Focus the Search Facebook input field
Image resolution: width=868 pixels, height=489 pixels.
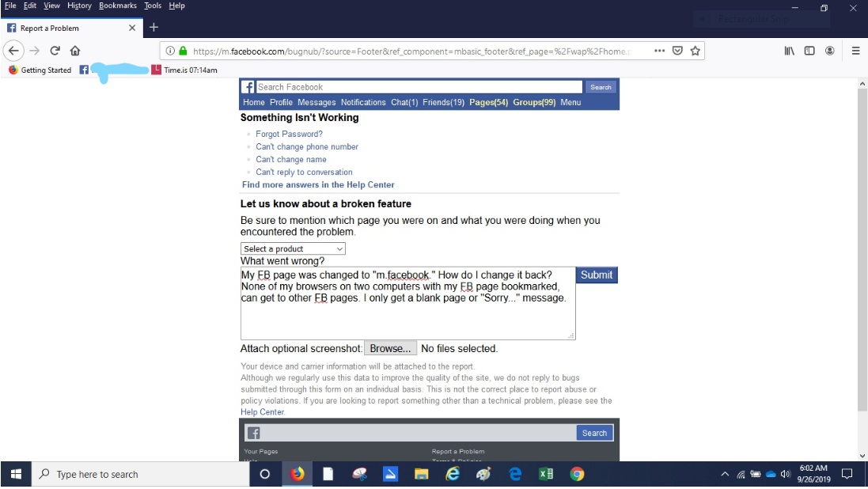[x=419, y=87]
